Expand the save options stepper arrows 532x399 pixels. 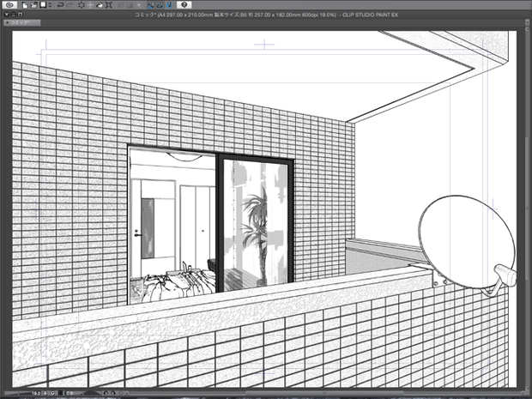pos(50,5)
